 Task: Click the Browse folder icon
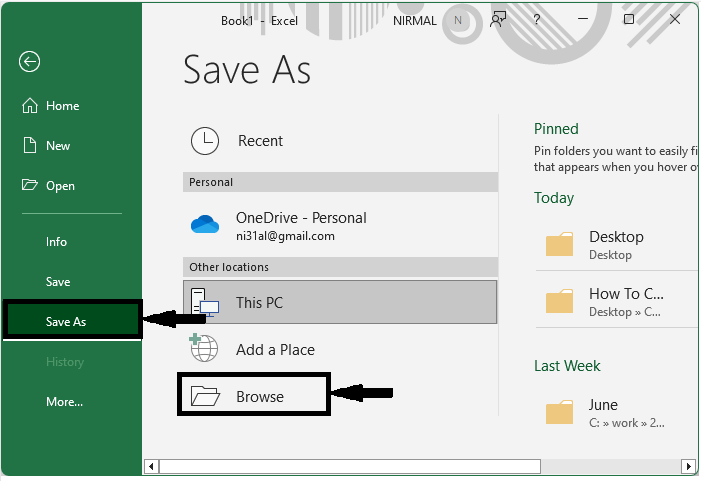pyautogui.click(x=205, y=396)
